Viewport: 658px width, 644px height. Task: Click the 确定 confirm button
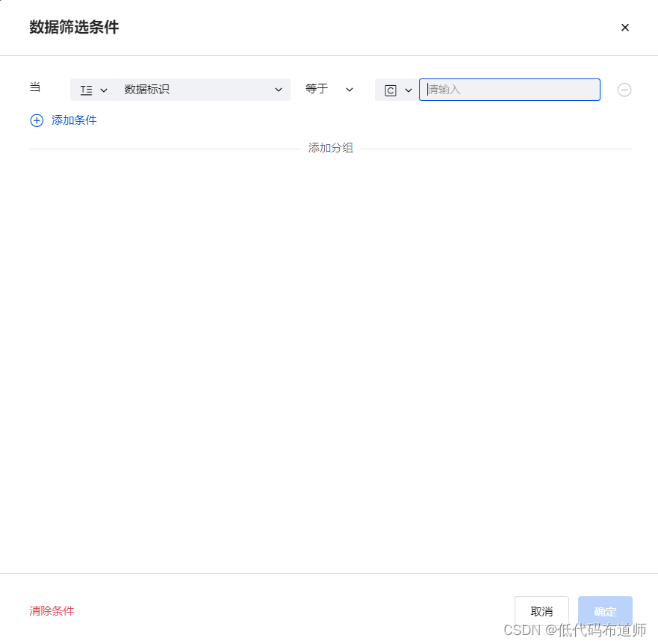coord(605,610)
